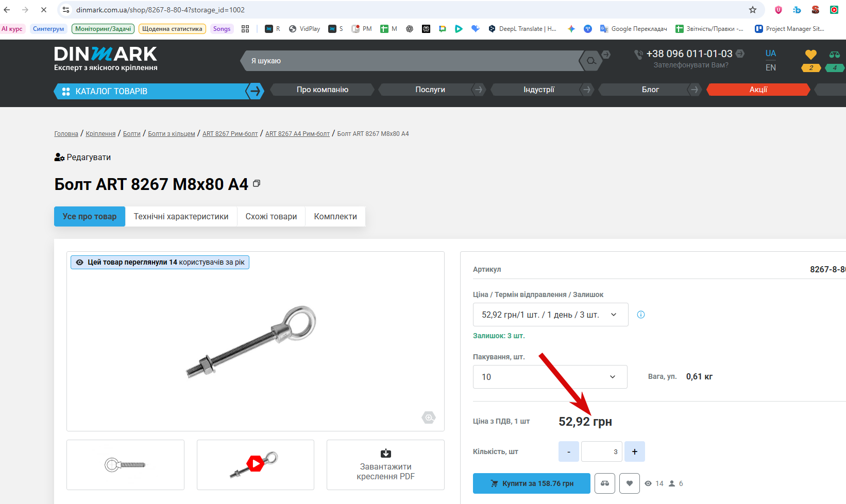Click Зателефонувати Вам? callback link
Viewport: 846px width, 504px height.
[x=691, y=65]
